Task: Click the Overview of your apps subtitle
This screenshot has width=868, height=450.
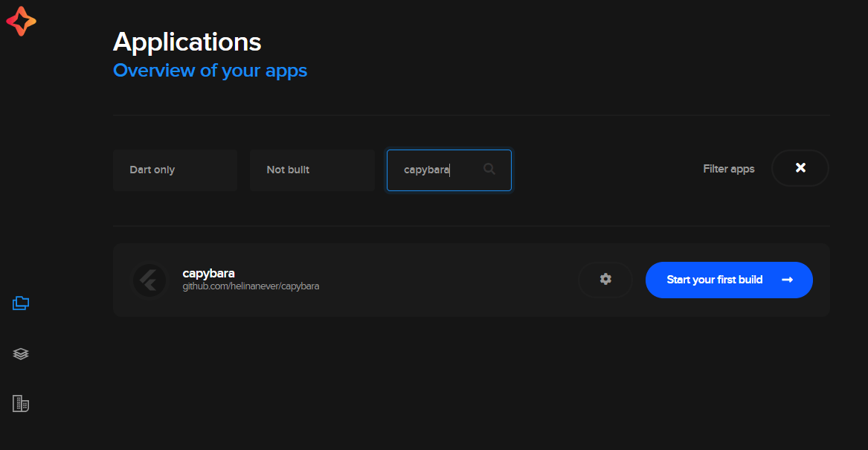Action: tap(210, 71)
